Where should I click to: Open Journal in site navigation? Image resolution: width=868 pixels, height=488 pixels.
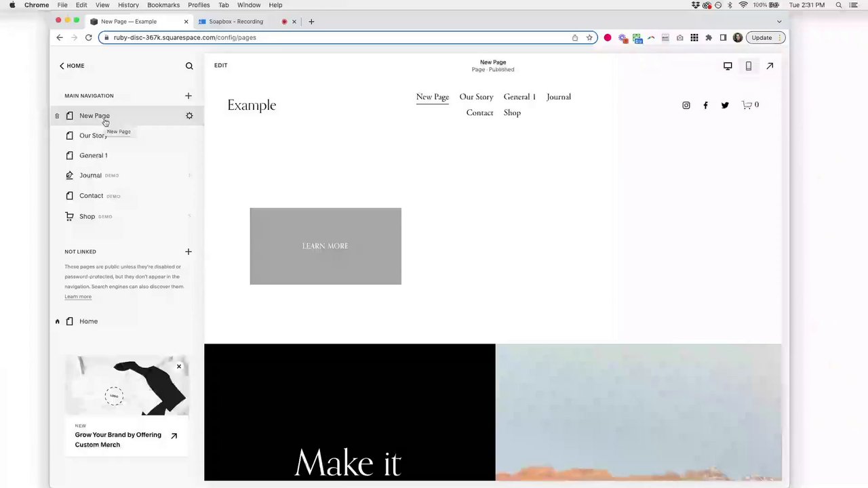point(559,97)
